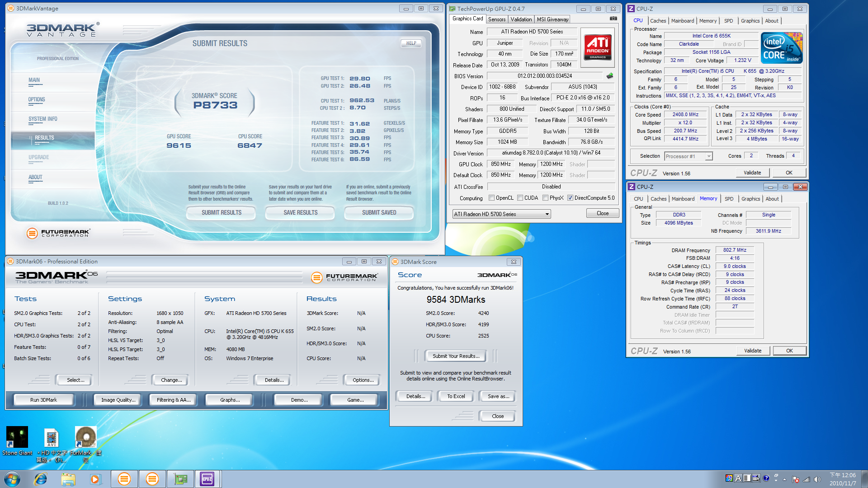Click Close button in GPU-Z window
This screenshot has width=868, height=488.
602,213
